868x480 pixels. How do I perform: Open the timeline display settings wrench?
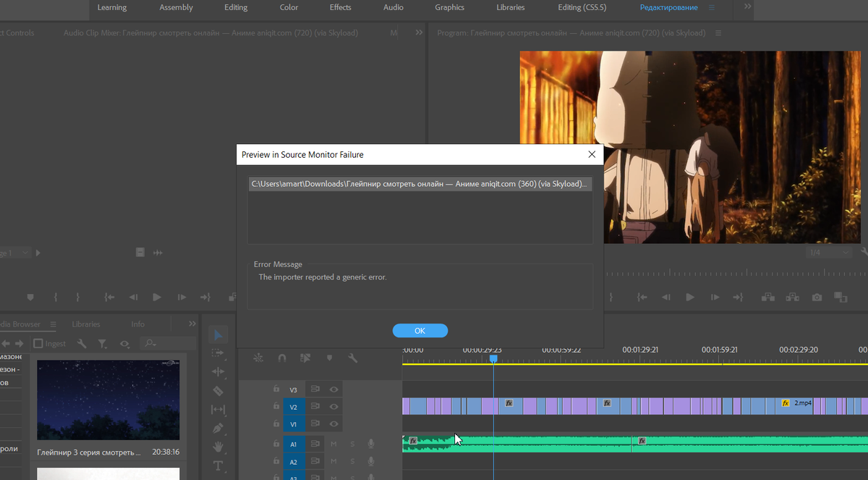click(x=352, y=358)
